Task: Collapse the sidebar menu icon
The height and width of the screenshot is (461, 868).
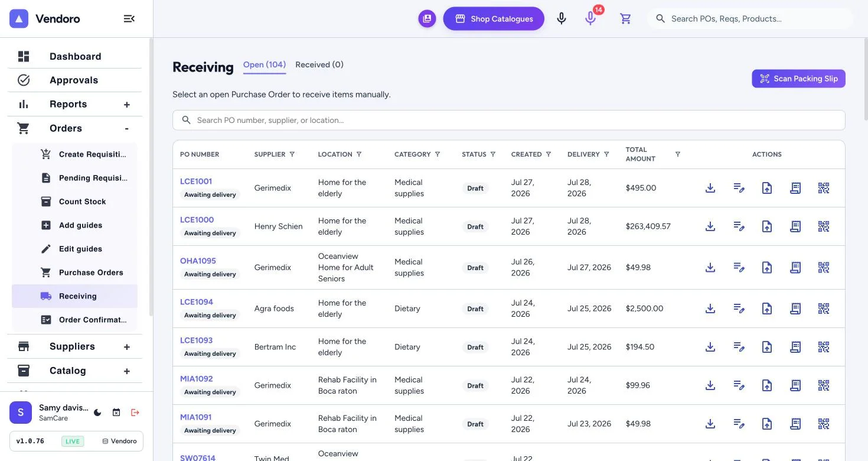Action: point(129,19)
